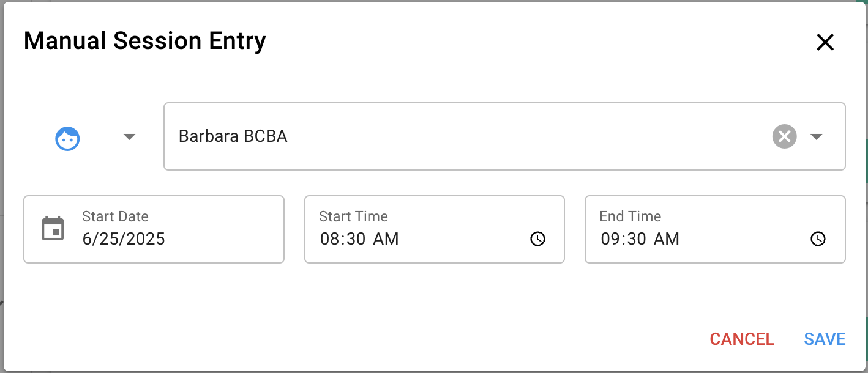Click the Start Date label

coord(115,216)
